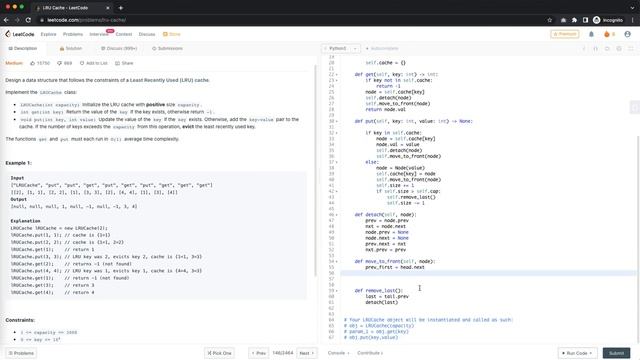640x360 pixels.
Task: Place cursor on empty editor line 56
Action: [488, 273]
